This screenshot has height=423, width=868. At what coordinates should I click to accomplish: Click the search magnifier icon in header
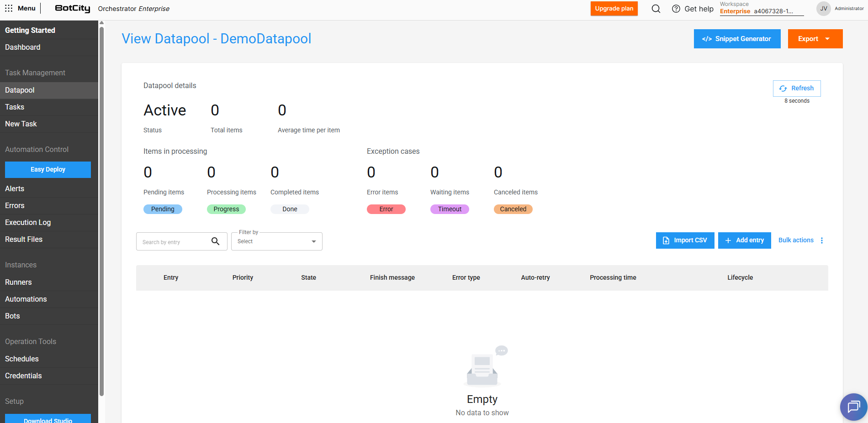pos(656,9)
